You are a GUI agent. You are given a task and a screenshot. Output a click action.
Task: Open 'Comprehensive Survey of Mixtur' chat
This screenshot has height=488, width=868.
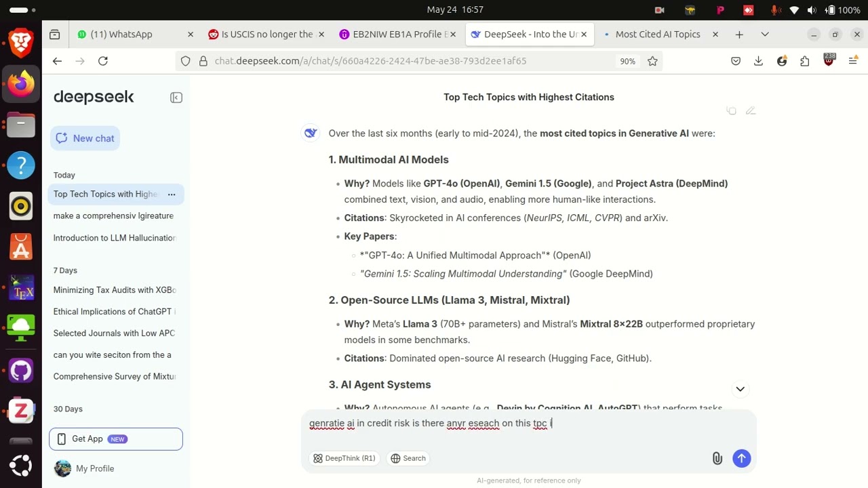115,377
